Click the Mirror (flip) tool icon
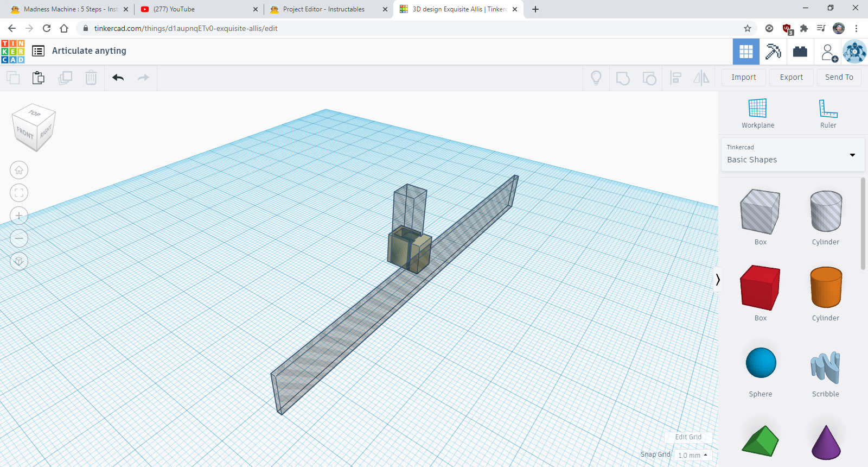 coord(701,78)
